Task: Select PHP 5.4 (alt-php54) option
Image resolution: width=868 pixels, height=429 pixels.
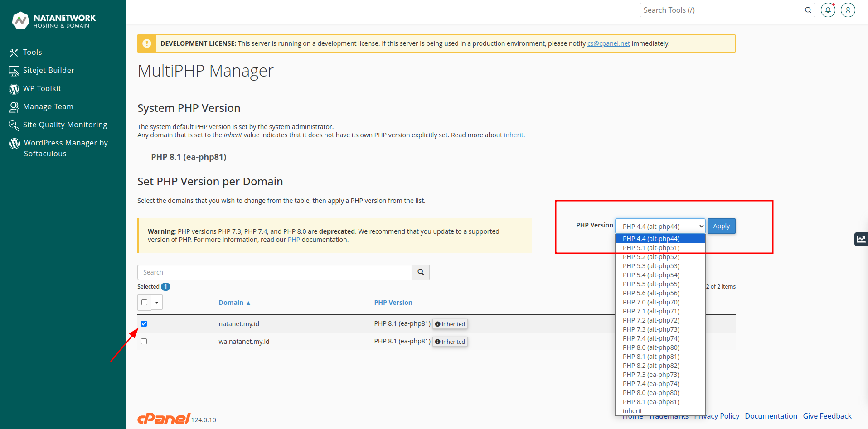Action: (660, 275)
